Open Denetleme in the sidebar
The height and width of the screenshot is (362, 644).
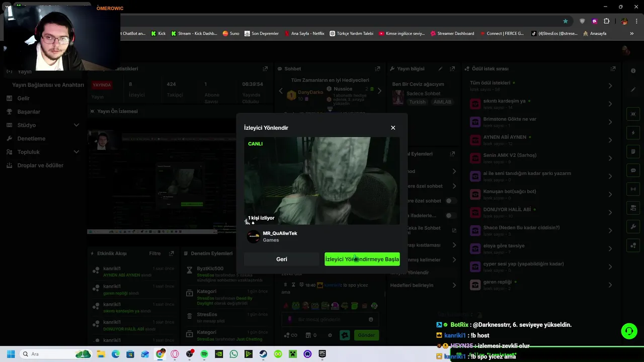[x=31, y=138]
